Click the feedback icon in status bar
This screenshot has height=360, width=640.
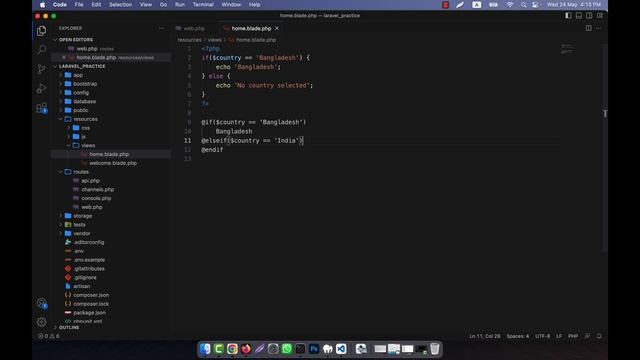click(587, 336)
